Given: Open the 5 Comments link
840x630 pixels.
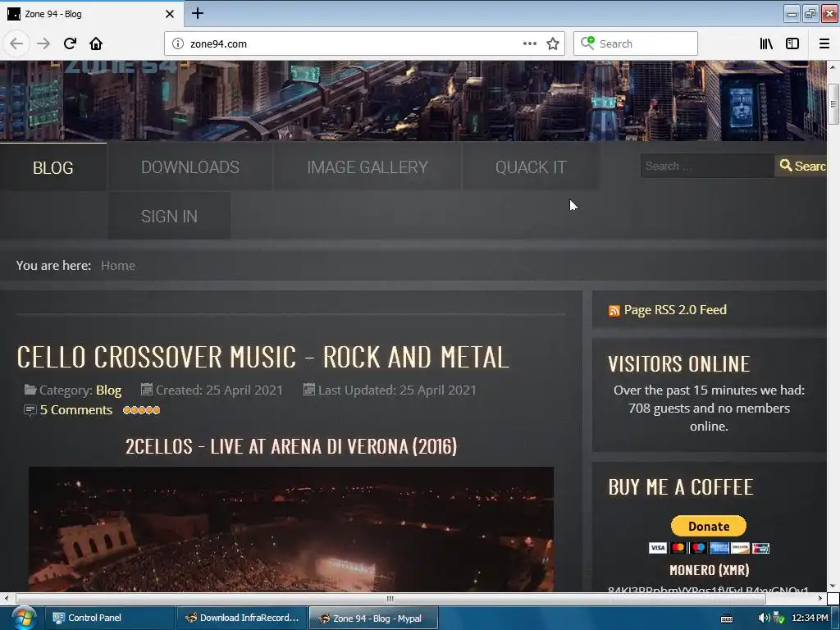Looking at the screenshot, I should [76, 410].
